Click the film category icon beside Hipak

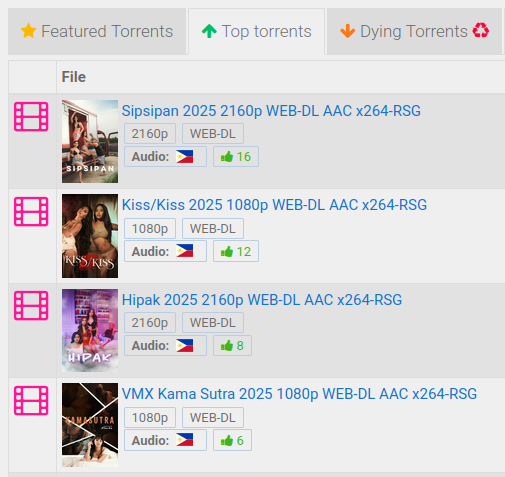click(31, 305)
